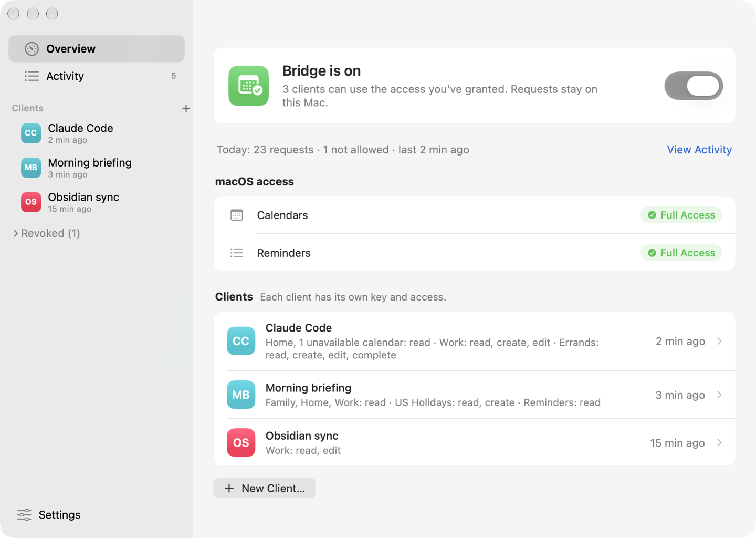Click the New Client... button
The width and height of the screenshot is (756, 538).
tap(264, 488)
